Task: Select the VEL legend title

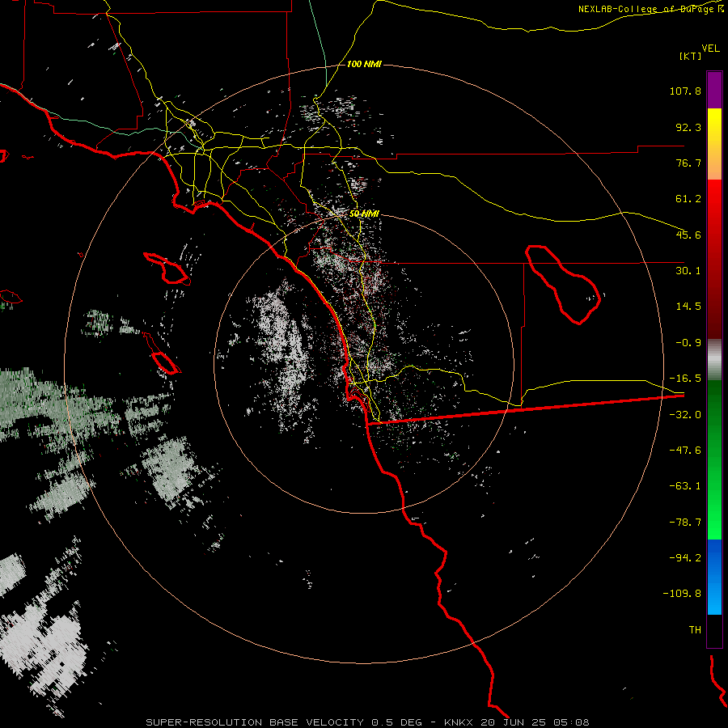Action: click(710, 49)
